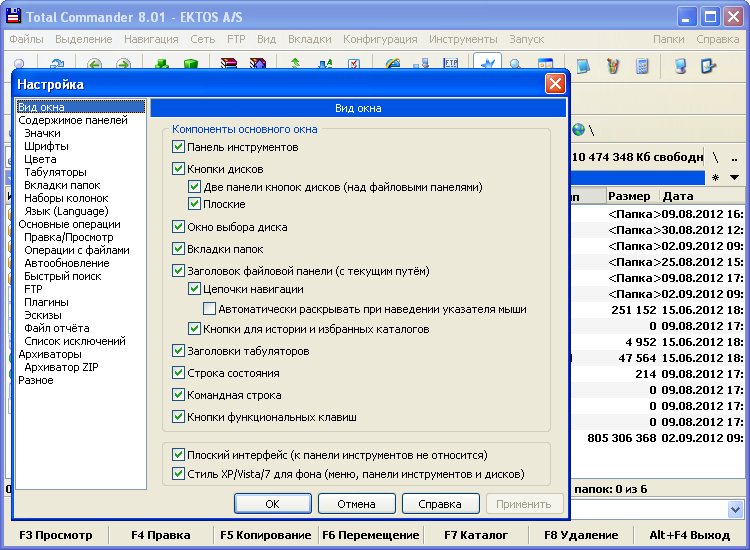Click the pack files green download icon
Viewport: 750px width, 550px height.
162,64
